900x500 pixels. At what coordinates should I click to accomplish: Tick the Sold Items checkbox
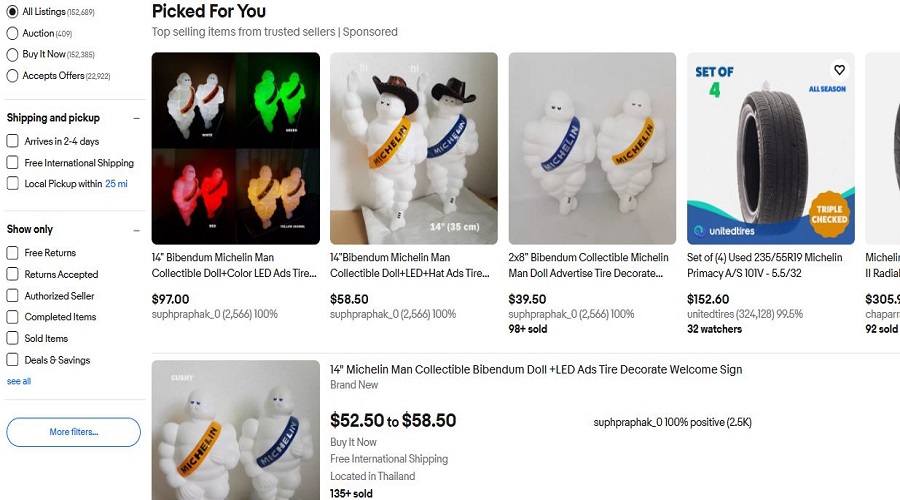pyautogui.click(x=13, y=339)
